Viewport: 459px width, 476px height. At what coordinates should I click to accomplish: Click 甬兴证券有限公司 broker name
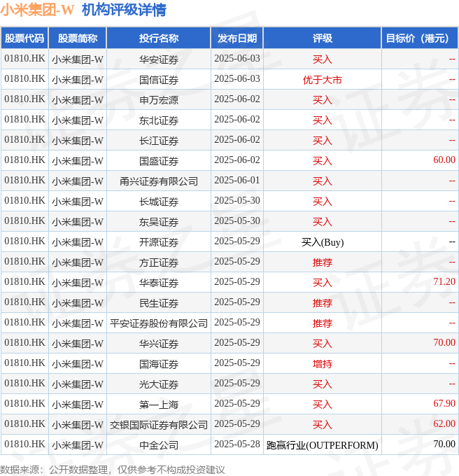(159, 181)
